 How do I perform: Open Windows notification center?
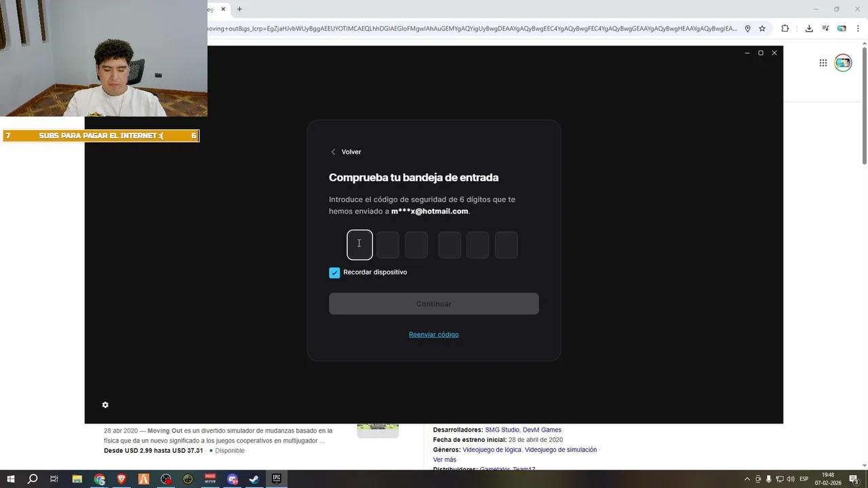[854, 479]
